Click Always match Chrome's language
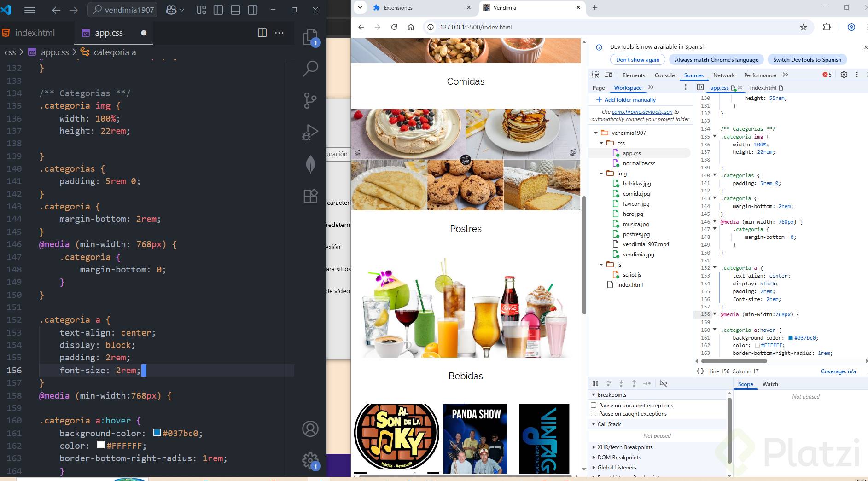The image size is (868, 481). (717, 59)
